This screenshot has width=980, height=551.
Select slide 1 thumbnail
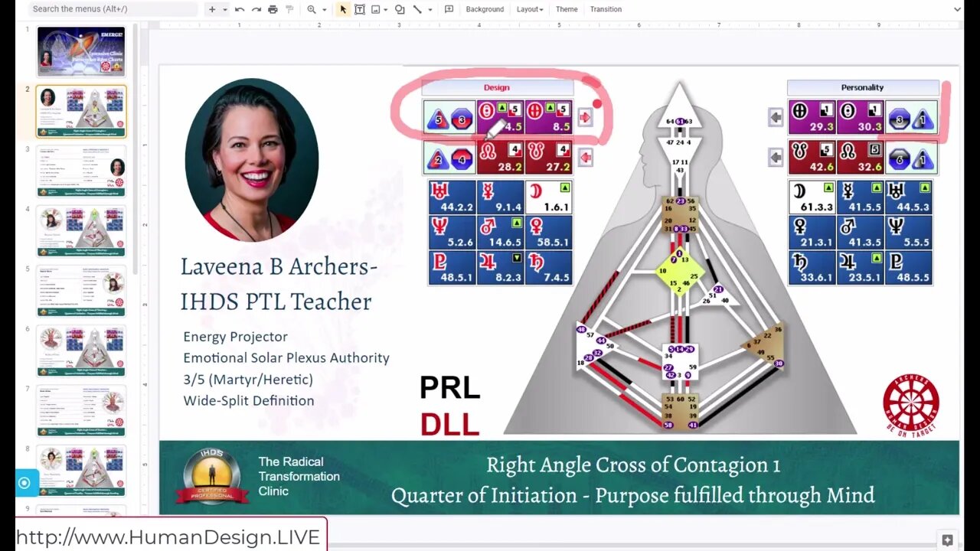[x=81, y=51]
